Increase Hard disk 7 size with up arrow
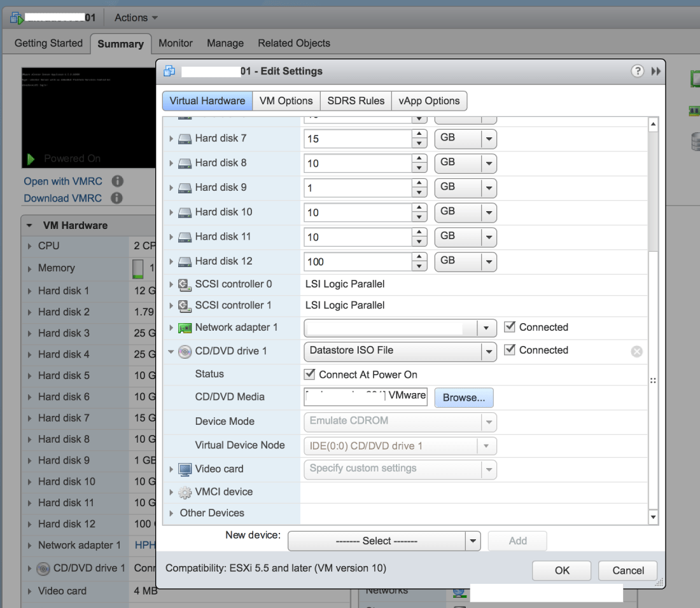Screen dimensions: 700x608 pyautogui.click(x=419, y=134)
